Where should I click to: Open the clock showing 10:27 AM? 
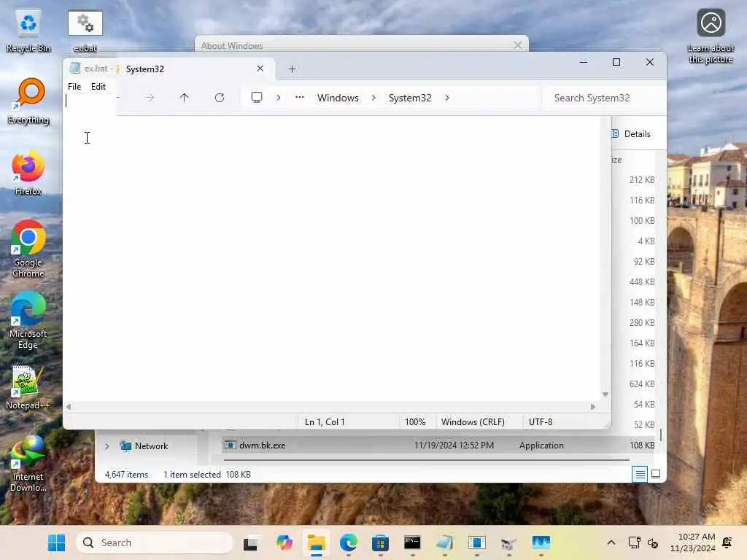693,542
